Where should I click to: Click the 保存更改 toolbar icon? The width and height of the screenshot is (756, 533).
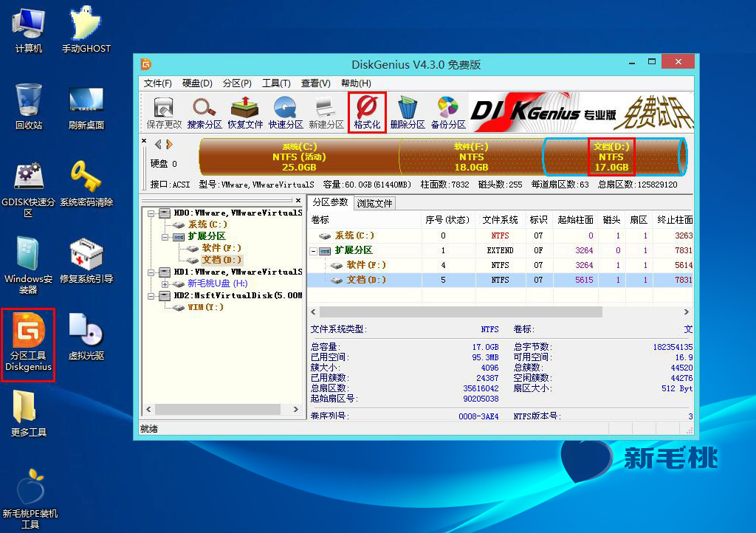pyautogui.click(x=164, y=113)
